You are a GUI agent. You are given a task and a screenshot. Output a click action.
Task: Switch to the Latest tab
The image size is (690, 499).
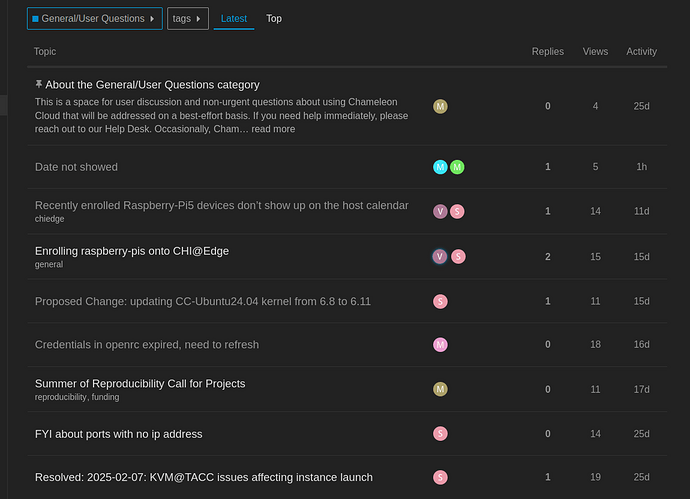234,18
